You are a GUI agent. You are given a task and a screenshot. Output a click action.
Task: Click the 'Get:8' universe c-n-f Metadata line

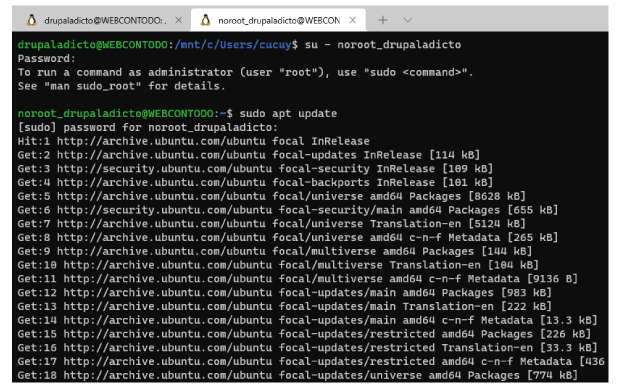pos(288,238)
